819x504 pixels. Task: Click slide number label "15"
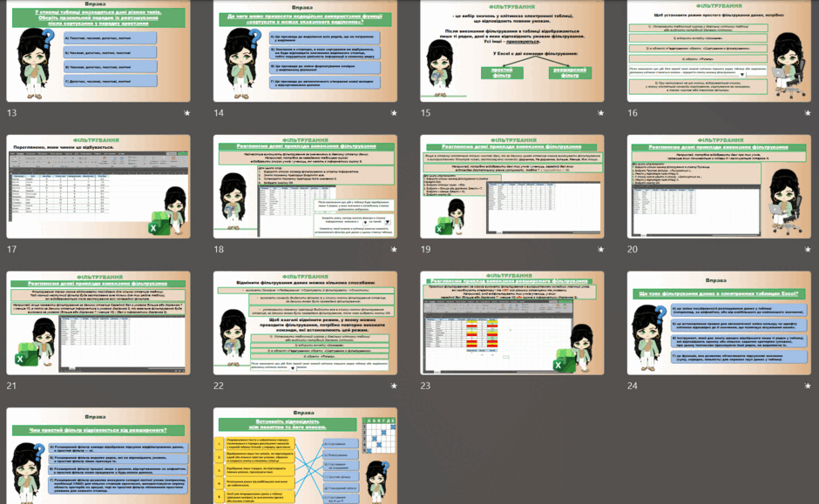click(426, 112)
